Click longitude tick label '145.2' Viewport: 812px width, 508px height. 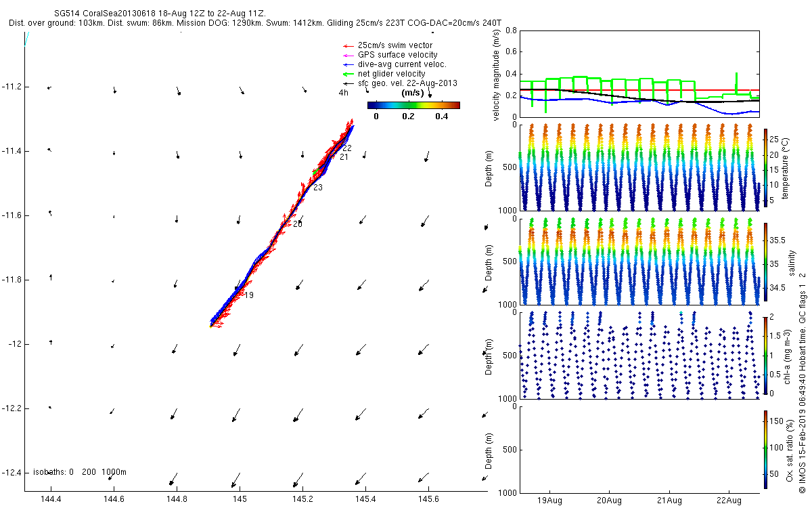click(x=302, y=499)
